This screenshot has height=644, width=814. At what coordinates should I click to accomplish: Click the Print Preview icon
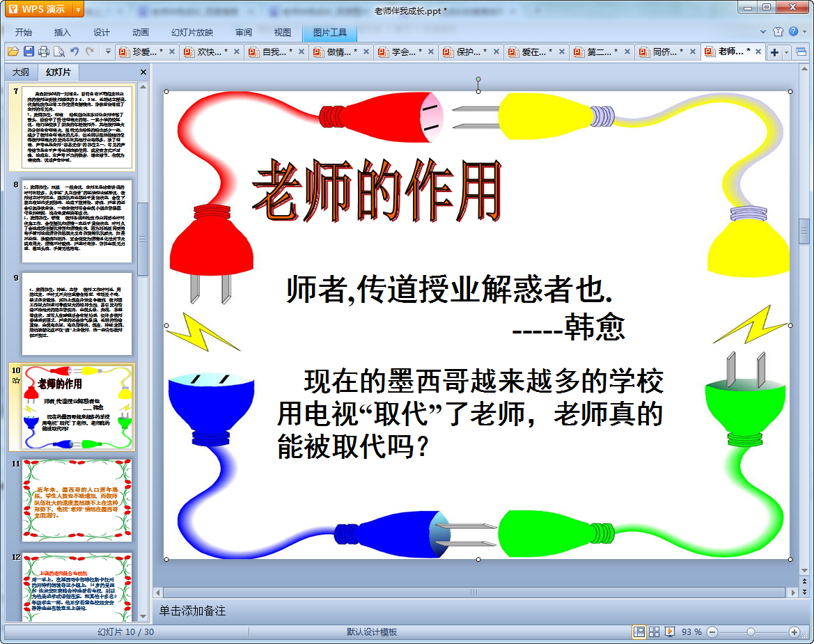click(59, 52)
